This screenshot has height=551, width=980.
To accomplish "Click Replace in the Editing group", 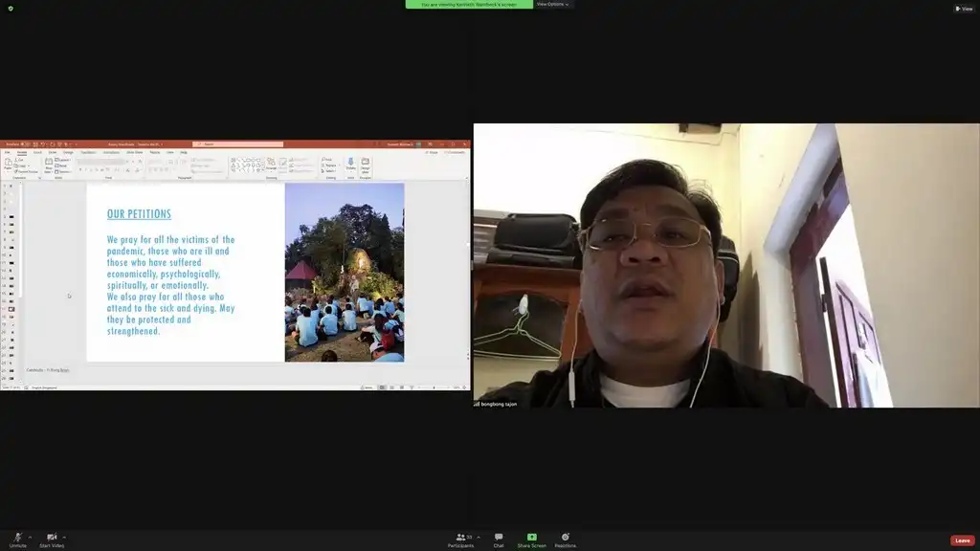I will [330, 165].
